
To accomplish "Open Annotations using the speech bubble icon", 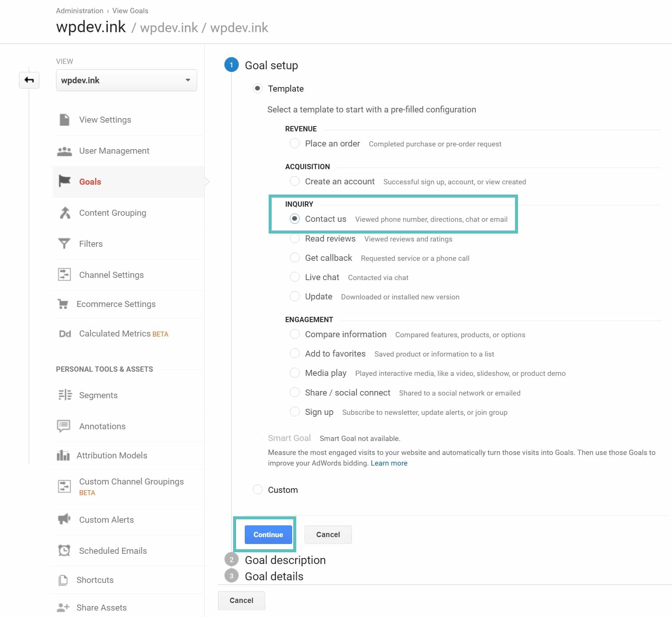I will (x=64, y=425).
